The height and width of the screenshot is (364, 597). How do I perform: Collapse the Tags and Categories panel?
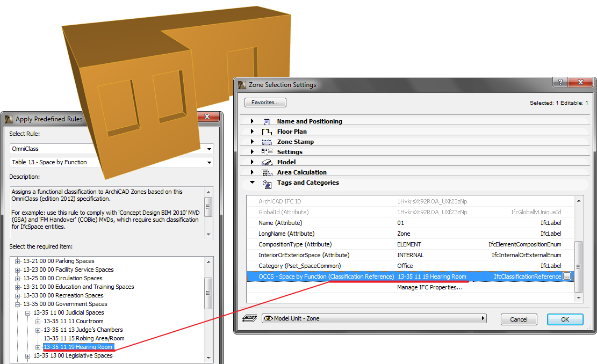click(252, 182)
